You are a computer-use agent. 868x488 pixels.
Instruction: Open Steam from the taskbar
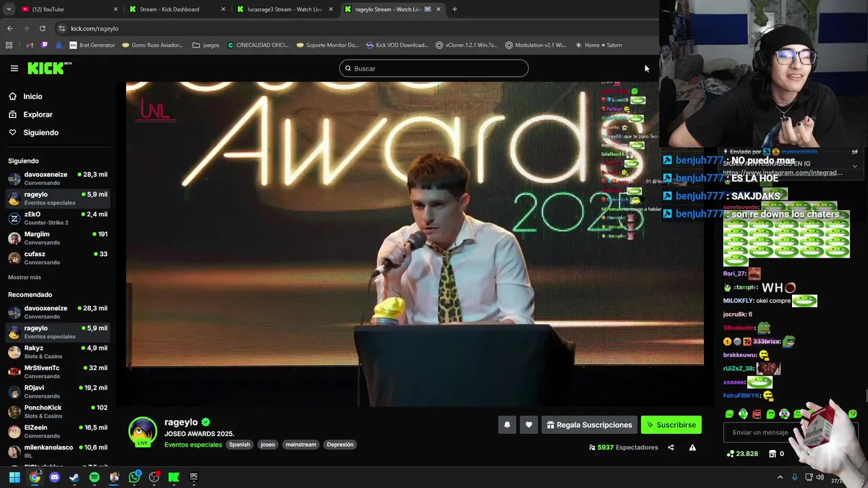point(75,477)
